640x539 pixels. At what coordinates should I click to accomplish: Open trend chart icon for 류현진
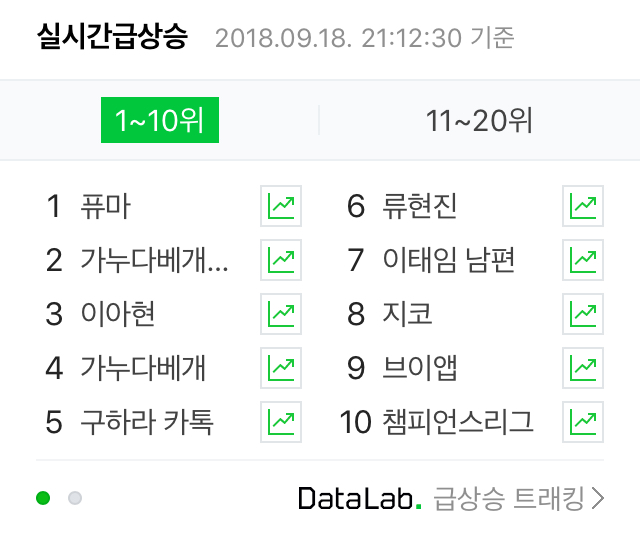tap(583, 206)
